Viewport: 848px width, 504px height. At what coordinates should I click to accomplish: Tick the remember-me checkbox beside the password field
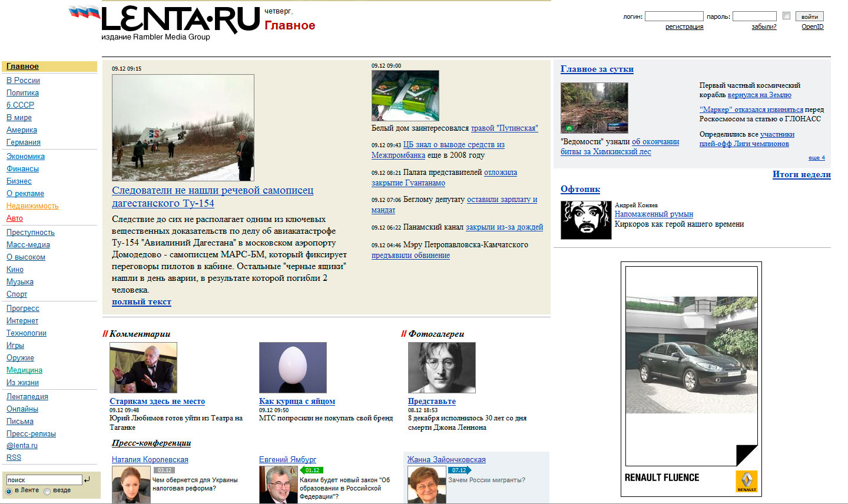click(x=786, y=16)
